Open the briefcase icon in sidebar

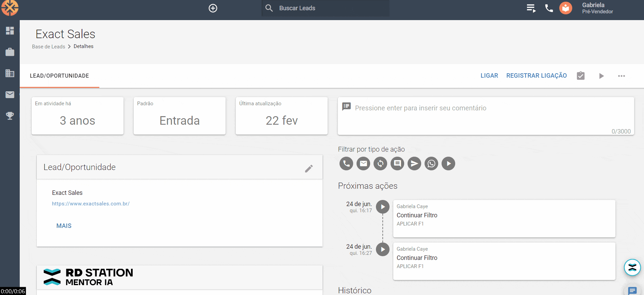[x=10, y=52]
